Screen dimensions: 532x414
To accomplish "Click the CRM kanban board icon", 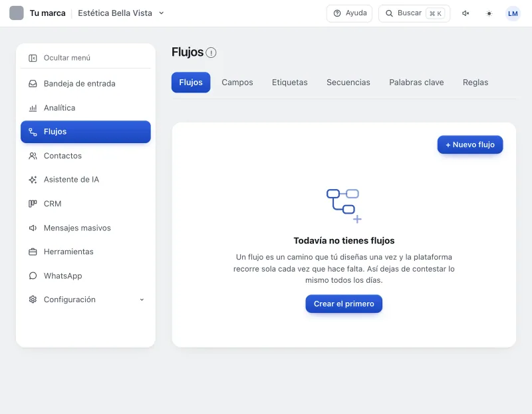I will coord(33,204).
